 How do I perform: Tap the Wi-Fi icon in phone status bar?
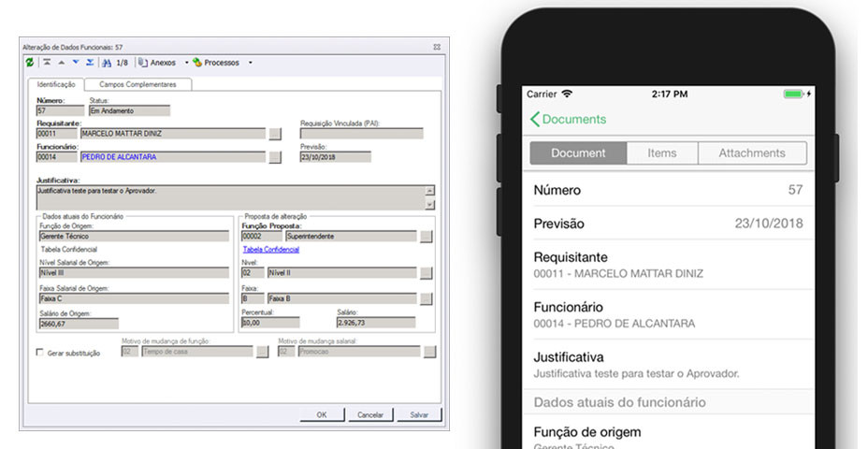[x=567, y=94]
